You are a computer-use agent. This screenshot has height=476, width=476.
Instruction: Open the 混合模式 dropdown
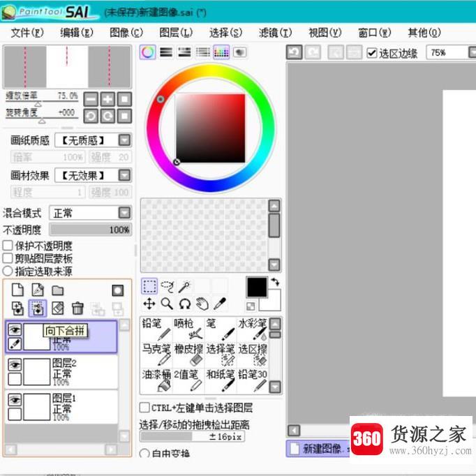[x=124, y=212]
